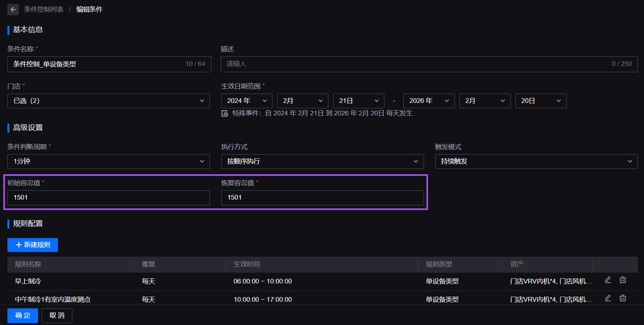
Task: Click the 新建规则 button
Action: click(x=32, y=245)
